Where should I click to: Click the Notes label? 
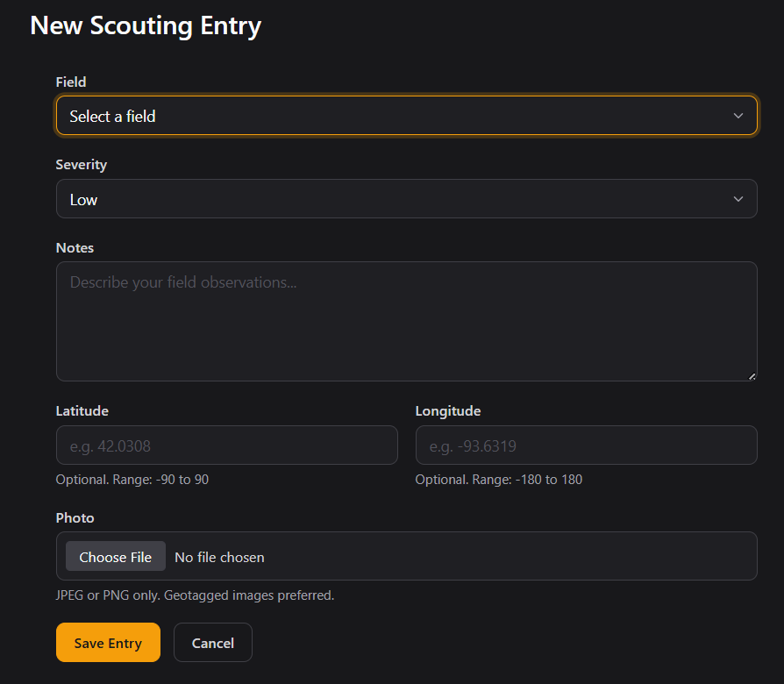(75, 248)
